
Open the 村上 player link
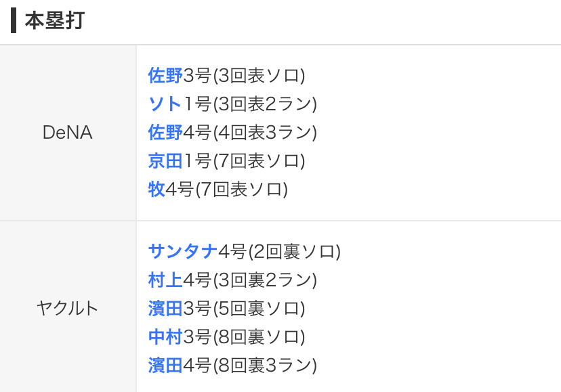[x=165, y=280]
